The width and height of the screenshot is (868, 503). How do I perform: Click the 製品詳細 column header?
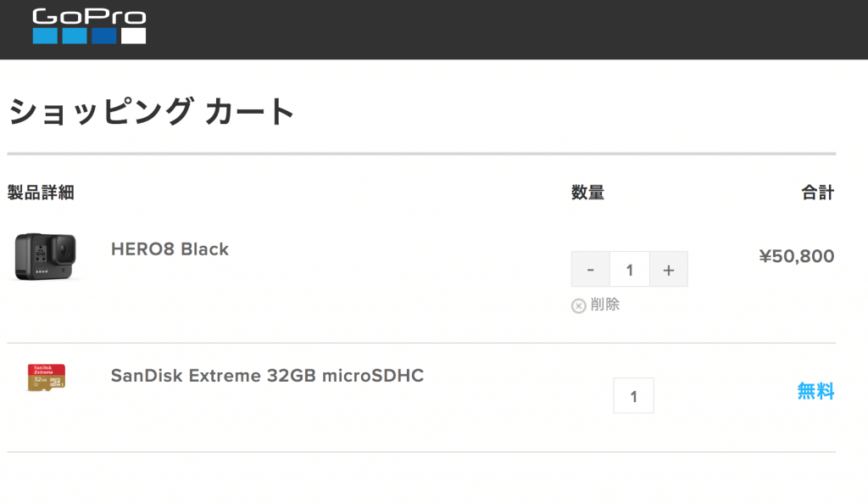coord(41,193)
